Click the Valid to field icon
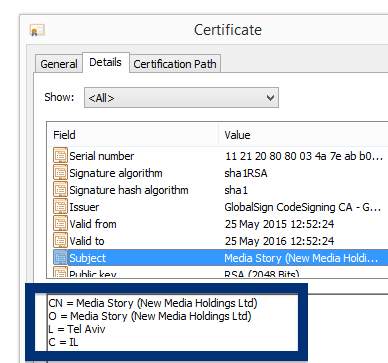Screen dimensions: 388x363 [60, 241]
